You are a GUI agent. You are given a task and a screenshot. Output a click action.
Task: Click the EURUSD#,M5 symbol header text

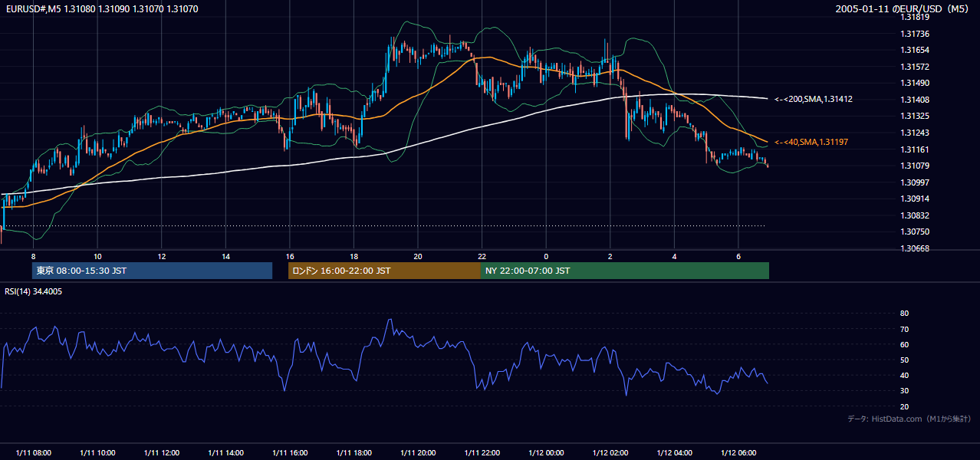click(101, 8)
